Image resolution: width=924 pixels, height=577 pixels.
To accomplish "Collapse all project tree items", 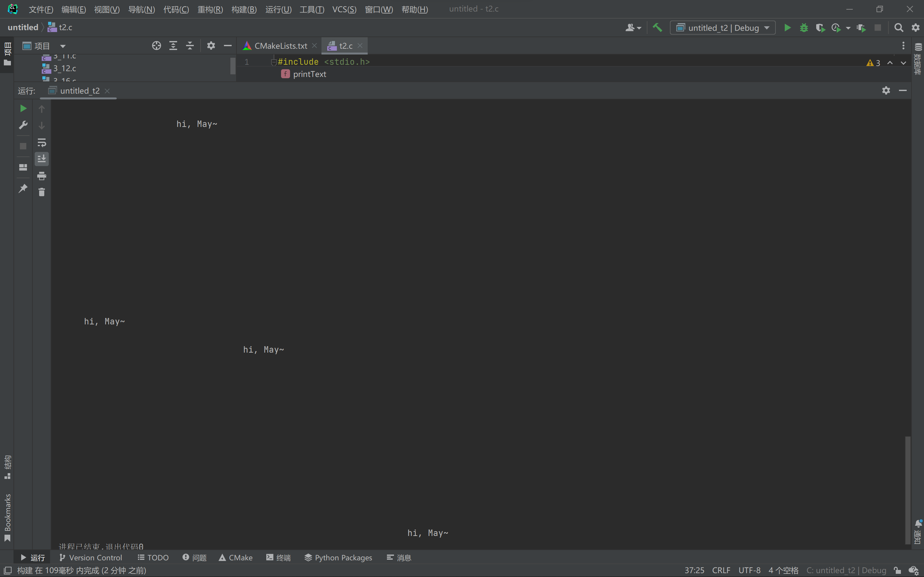I will click(190, 46).
